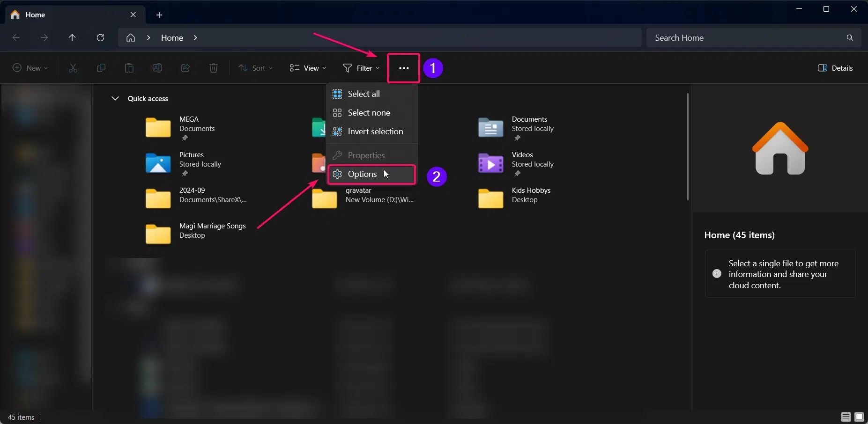Open Options from the dropdown menu
This screenshot has height=424, width=868.
pyautogui.click(x=372, y=174)
